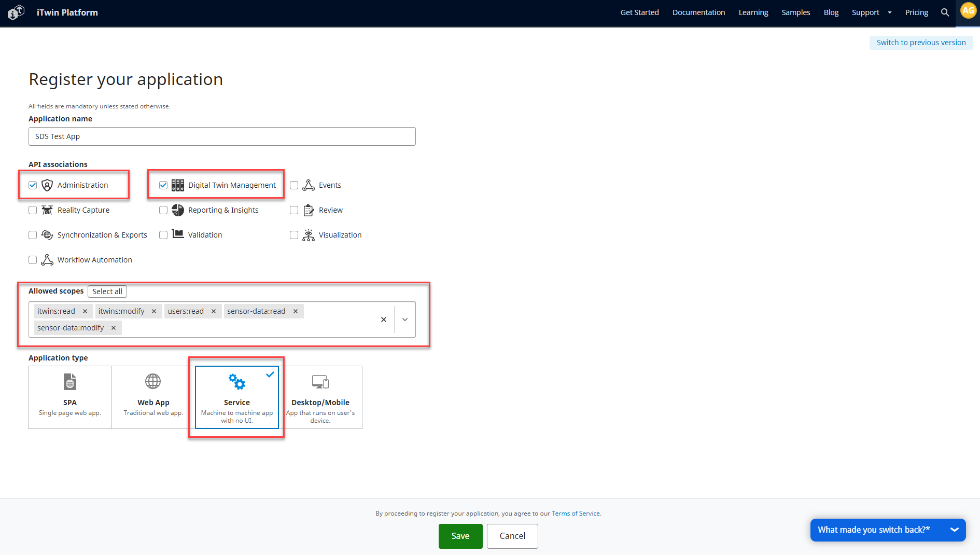The height and width of the screenshot is (555, 980).
Task: Open the Terms of Service link
Action: coord(576,514)
